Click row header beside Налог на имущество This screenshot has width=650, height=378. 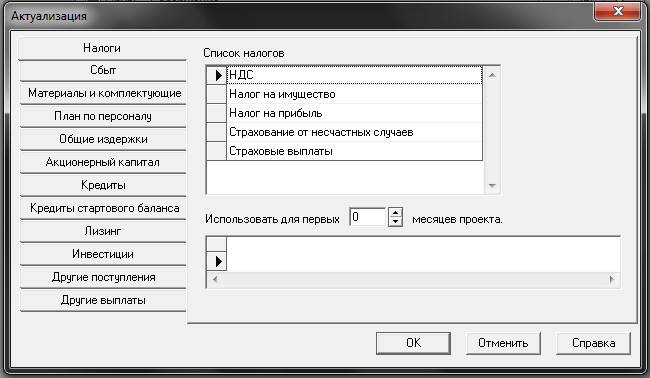(x=216, y=94)
